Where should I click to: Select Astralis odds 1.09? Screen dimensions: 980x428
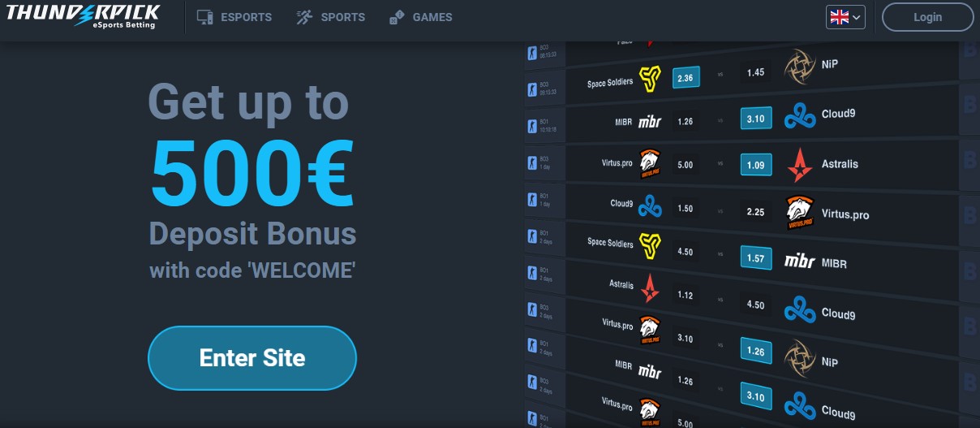pyautogui.click(x=755, y=165)
